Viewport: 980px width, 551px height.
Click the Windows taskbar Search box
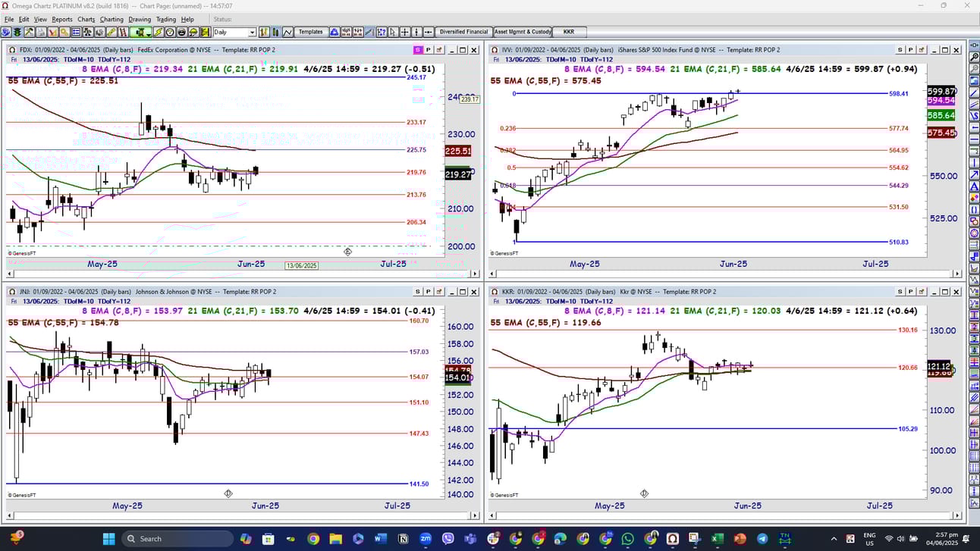click(177, 539)
